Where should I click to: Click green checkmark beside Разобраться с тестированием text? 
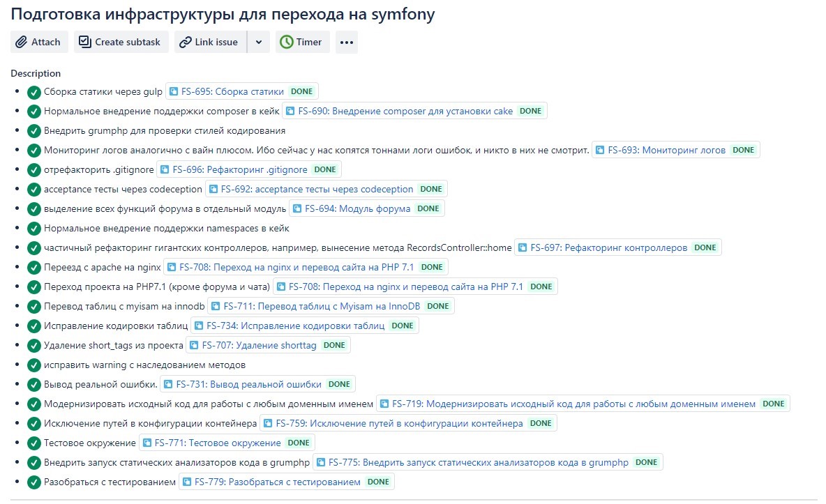(x=34, y=482)
